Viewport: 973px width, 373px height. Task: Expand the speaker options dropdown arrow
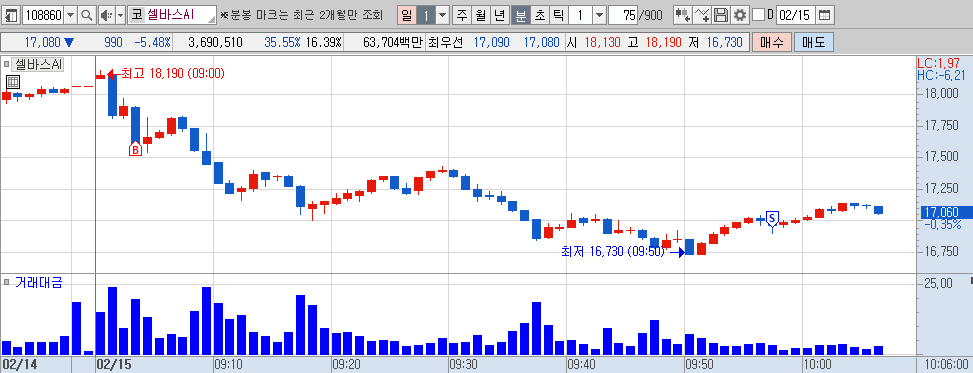(x=120, y=15)
